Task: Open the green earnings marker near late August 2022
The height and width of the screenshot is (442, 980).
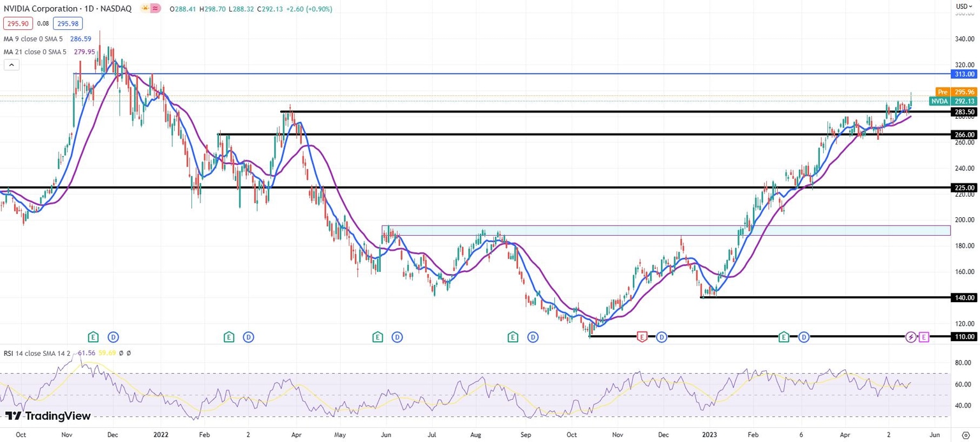Action: [x=513, y=337]
